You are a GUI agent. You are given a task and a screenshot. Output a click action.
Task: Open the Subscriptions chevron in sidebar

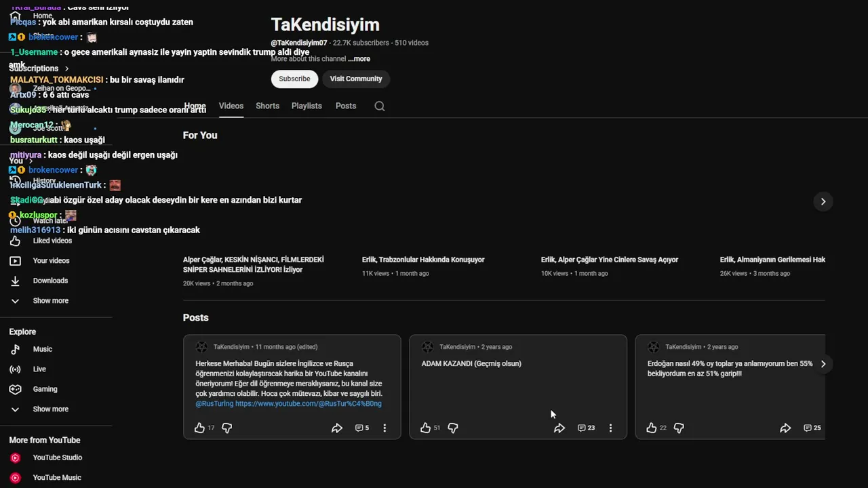click(x=66, y=68)
